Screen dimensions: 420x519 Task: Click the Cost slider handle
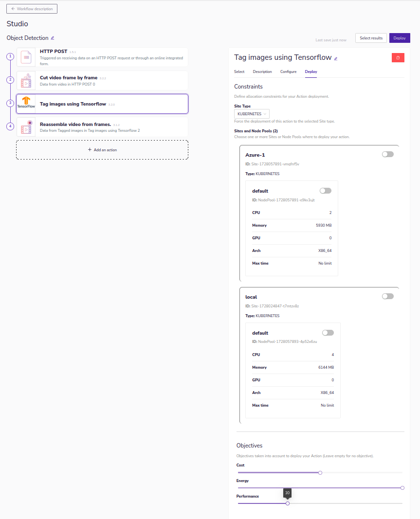tap(320, 472)
